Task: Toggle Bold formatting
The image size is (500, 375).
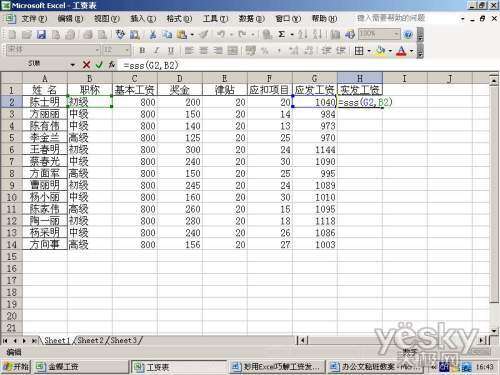Action: [142, 51]
